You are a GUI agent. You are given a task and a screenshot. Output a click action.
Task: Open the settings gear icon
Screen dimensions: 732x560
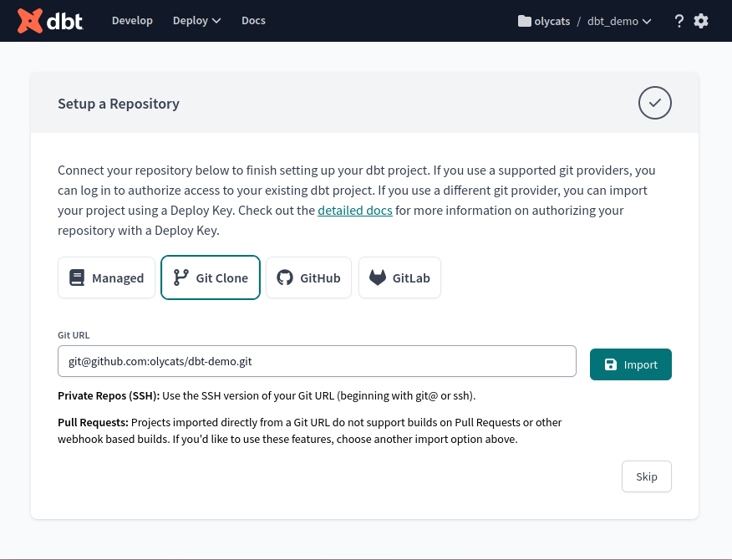coord(701,21)
